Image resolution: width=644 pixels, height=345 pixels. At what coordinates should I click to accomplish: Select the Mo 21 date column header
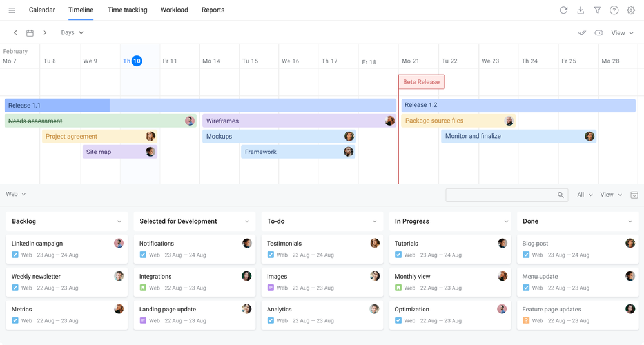click(410, 61)
